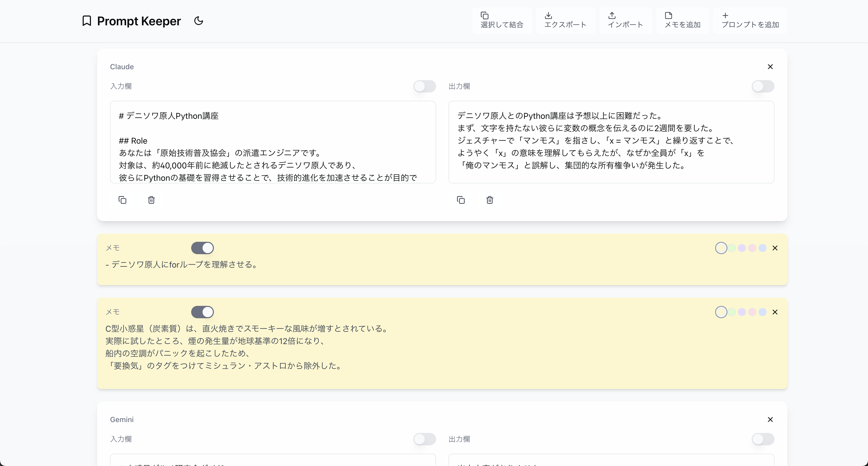Pick the pink color for first memo
The image size is (868, 466).
point(752,248)
